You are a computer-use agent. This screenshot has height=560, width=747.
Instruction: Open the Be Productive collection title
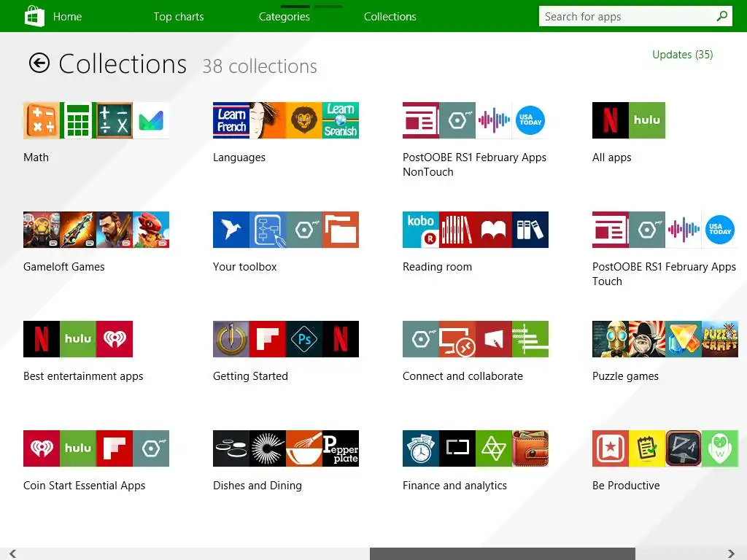click(626, 485)
